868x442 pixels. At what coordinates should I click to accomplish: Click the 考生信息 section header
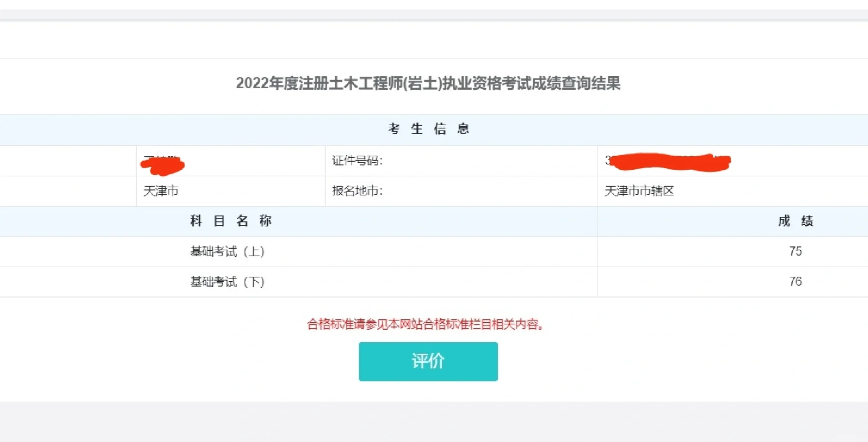(429, 129)
